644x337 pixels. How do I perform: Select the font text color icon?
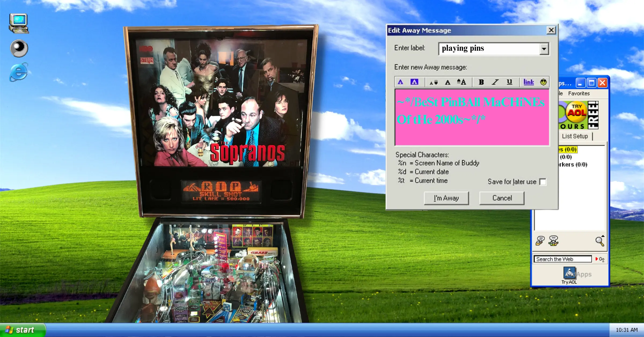401,82
